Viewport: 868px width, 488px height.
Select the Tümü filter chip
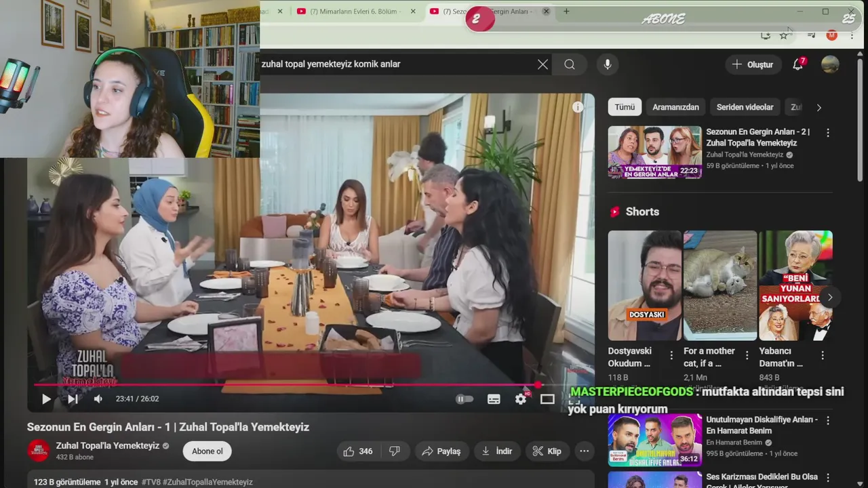point(625,107)
